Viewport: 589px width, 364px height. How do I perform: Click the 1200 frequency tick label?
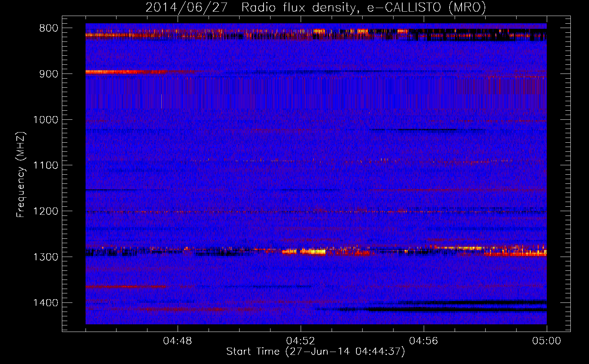tap(46, 211)
